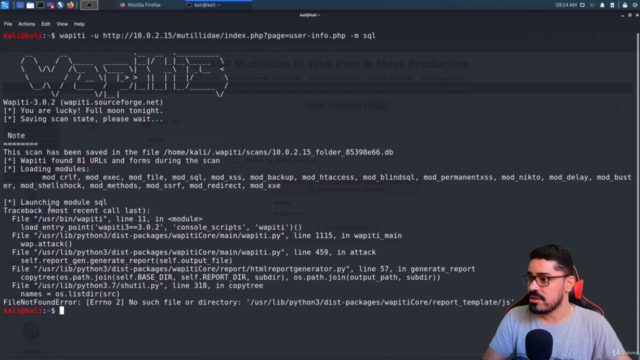Click 'Loading modules:' line
Viewport: 640px width, 360px height.
[x=46, y=169]
